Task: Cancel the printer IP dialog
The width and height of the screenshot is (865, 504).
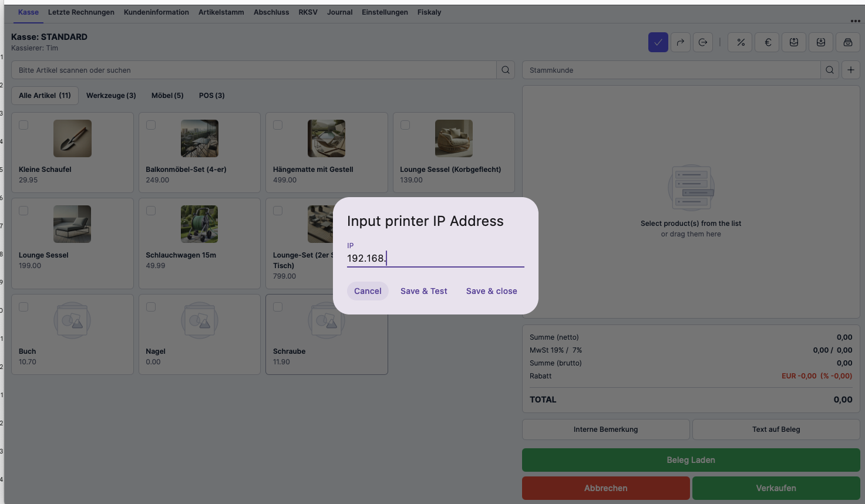Action: 368,291
